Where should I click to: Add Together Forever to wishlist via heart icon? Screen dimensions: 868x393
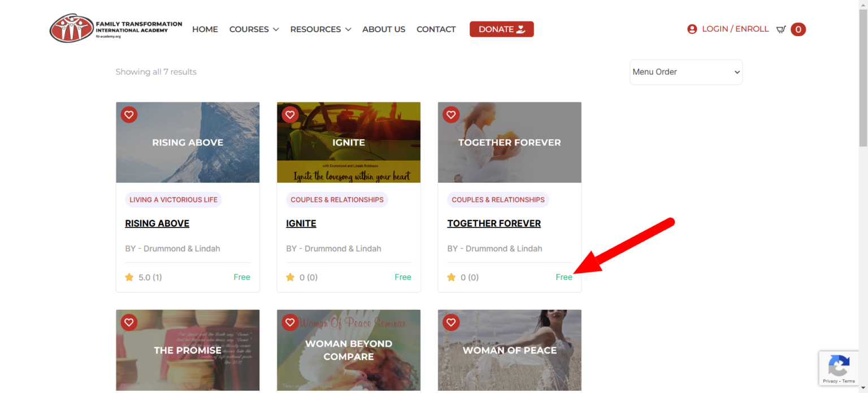[451, 115]
